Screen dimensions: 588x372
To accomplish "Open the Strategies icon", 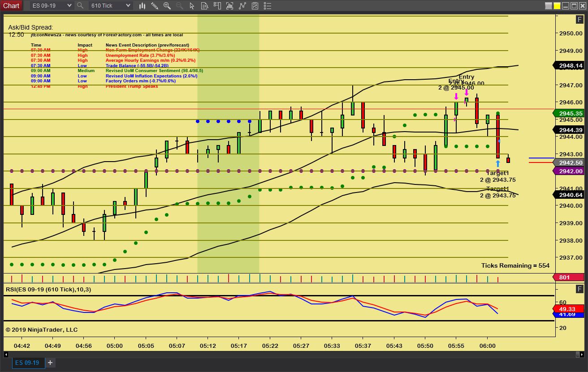I will pos(255,6).
